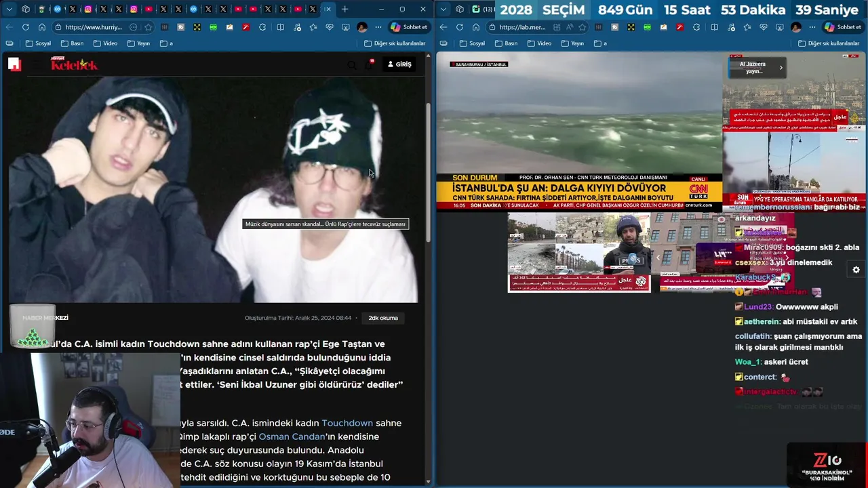Click Sohbet et Copilot button in Hürriyet window
This screenshot has height=488, width=868.
pos(409,27)
